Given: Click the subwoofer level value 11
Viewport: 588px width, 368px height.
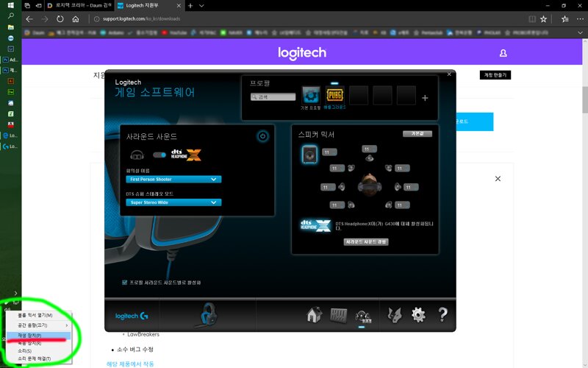Looking at the screenshot, I should pyautogui.click(x=329, y=152).
